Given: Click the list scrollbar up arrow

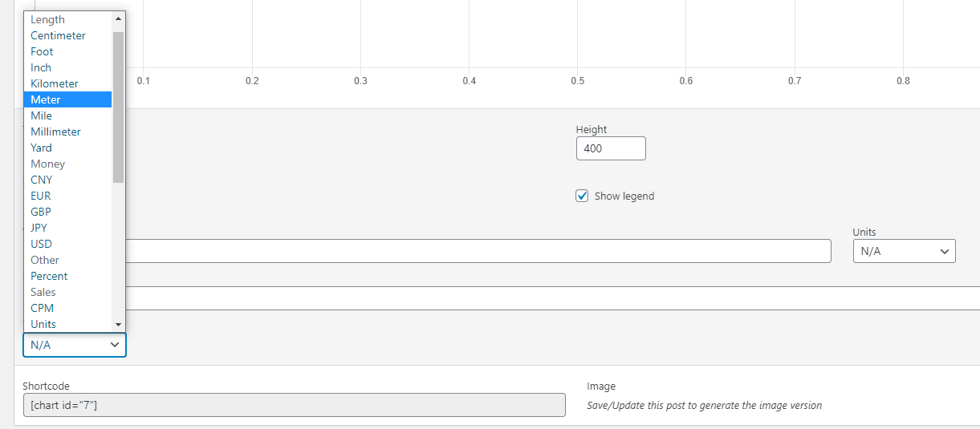Looking at the screenshot, I should [119, 18].
